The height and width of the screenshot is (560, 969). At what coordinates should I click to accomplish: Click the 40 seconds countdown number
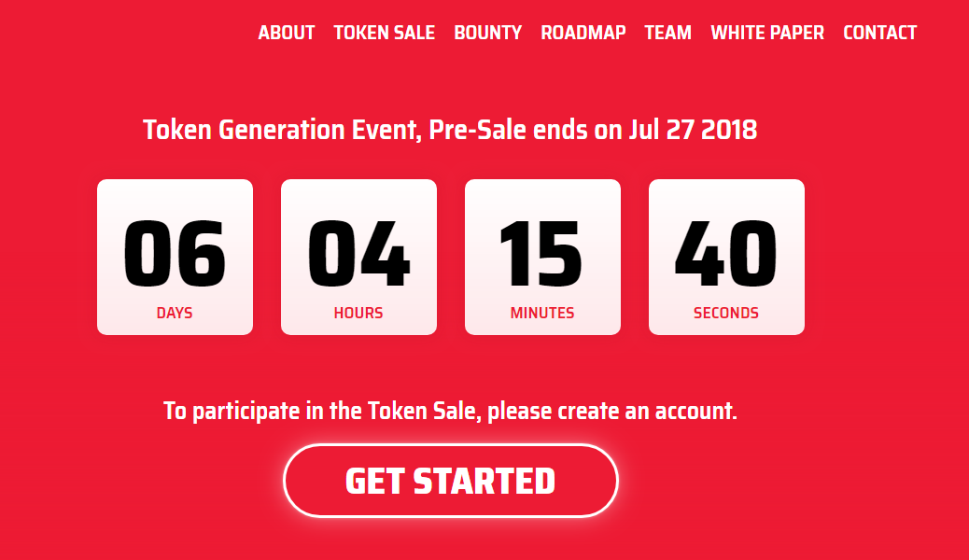click(x=726, y=254)
